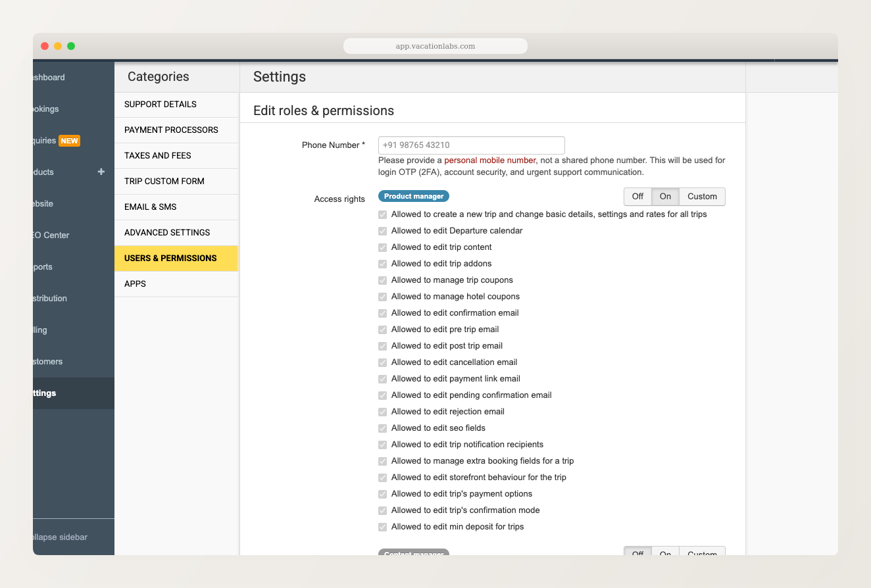Image resolution: width=871 pixels, height=588 pixels.
Task: Toggle Allowed to edit seo fields
Action: 382,428
